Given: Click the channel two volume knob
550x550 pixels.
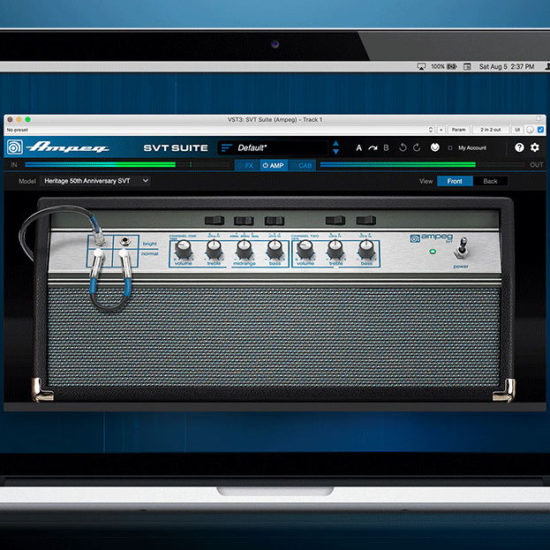Looking at the screenshot, I should 305,249.
